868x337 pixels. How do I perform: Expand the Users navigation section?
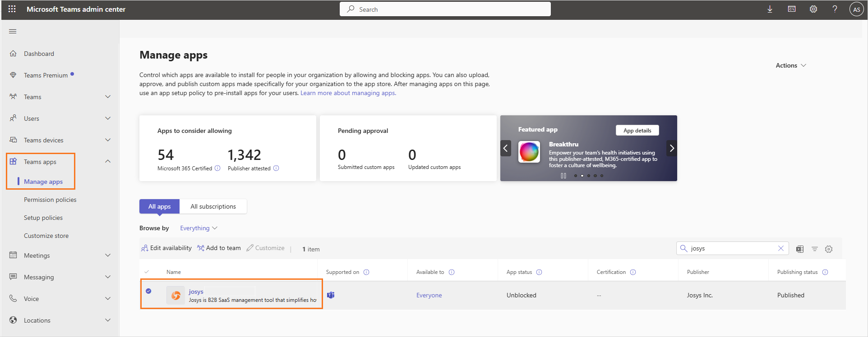point(108,118)
